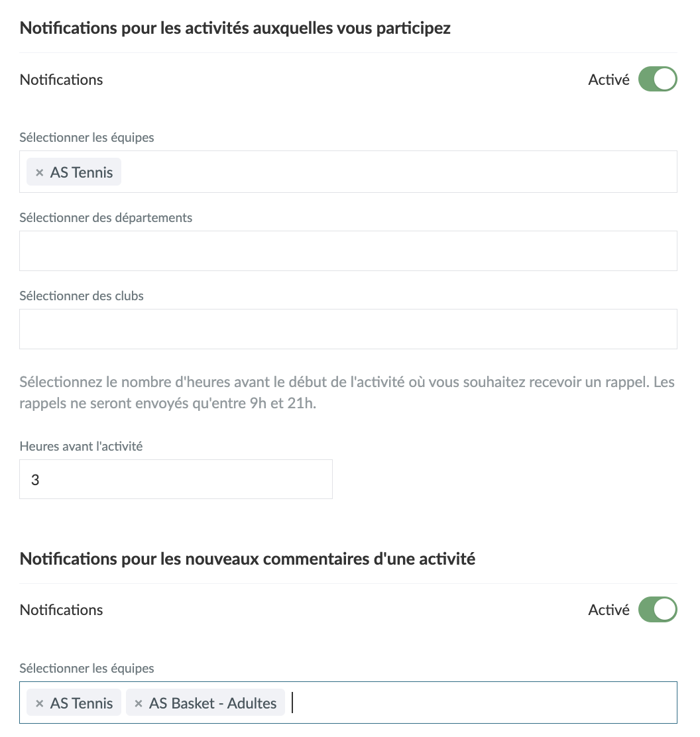Open the Sélectionner des départements selector

point(348,251)
